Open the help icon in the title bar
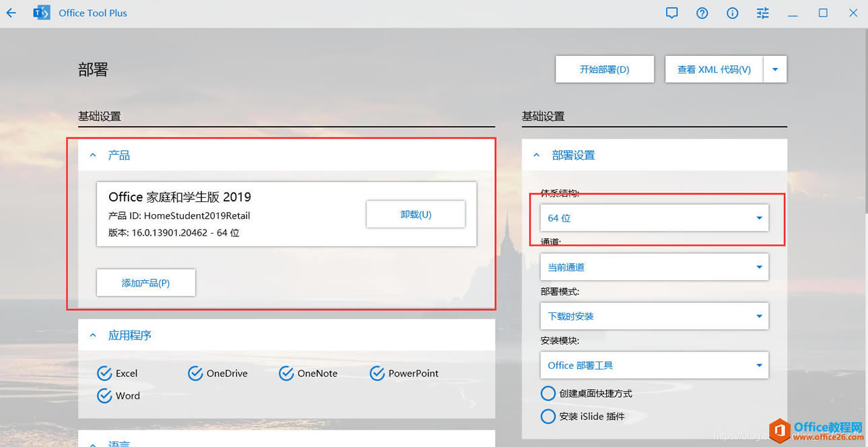 (x=702, y=12)
